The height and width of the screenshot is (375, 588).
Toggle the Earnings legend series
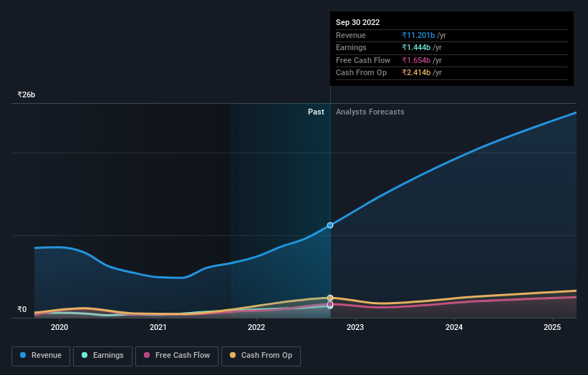(102, 356)
